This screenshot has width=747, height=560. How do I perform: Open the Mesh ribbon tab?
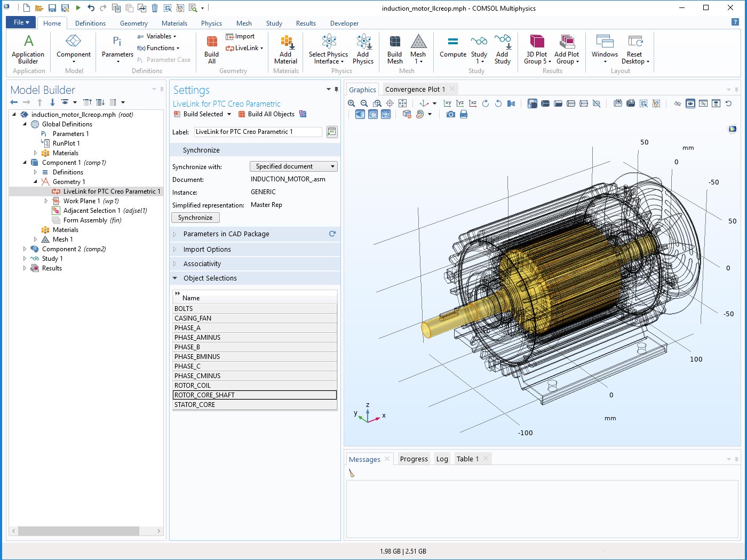[x=244, y=23]
